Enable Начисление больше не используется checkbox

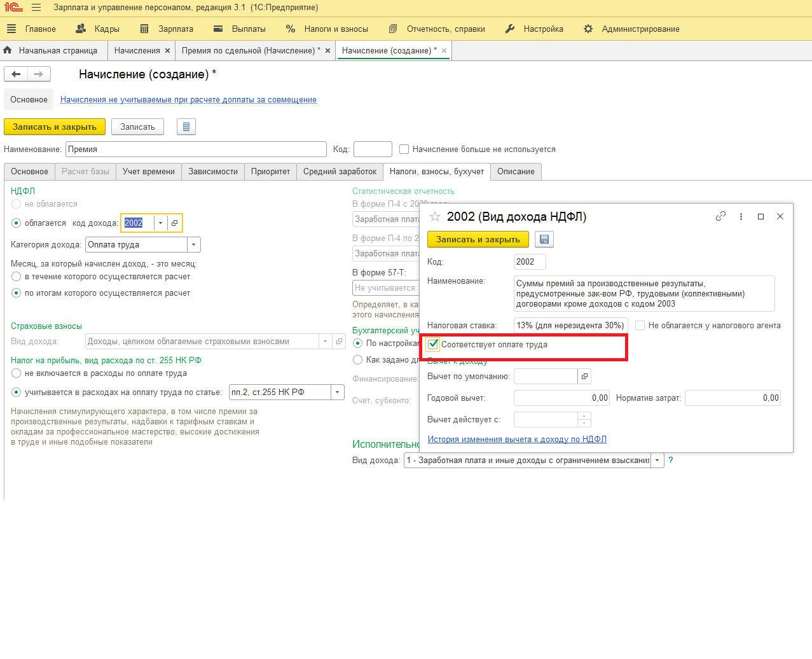[x=404, y=149]
